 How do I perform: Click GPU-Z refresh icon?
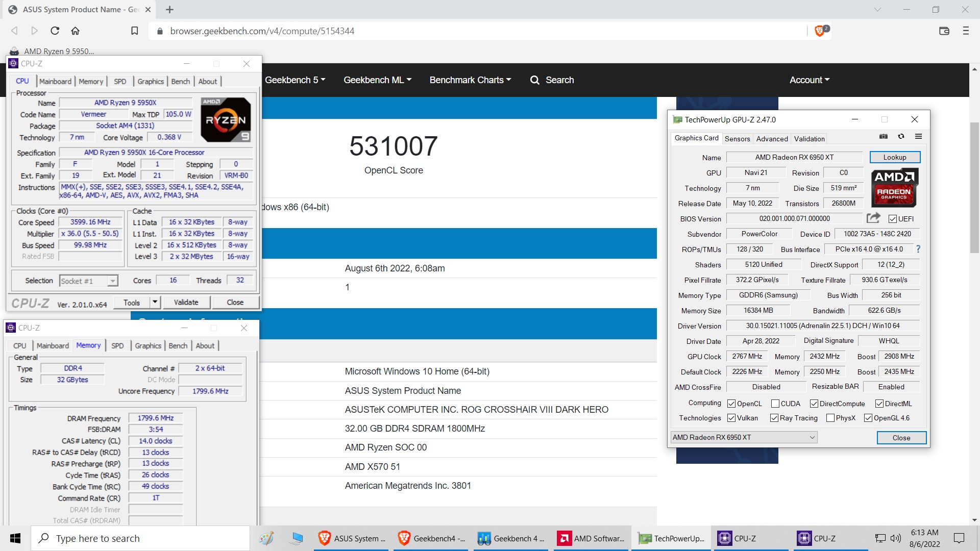pyautogui.click(x=901, y=136)
